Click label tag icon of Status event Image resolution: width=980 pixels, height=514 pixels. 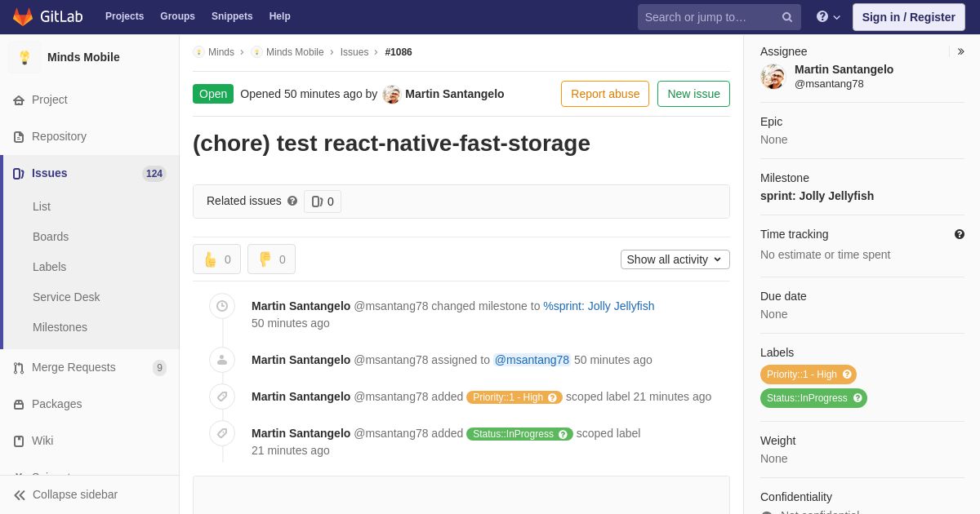[222, 433]
